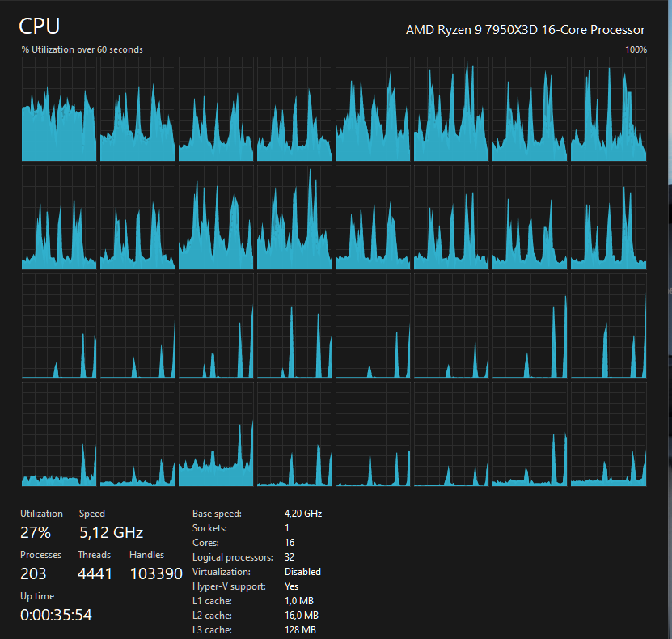672x639 pixels.
Task: Click the CPU heading title
Action: pos(40,27)
